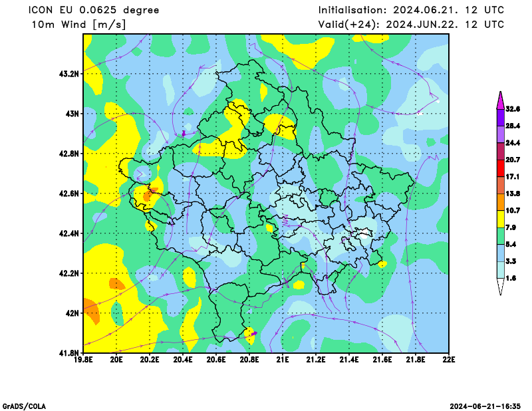This screenshot has height=411, width=532.
Task: Click the 42N latitude label
Action: click(72, 313)
